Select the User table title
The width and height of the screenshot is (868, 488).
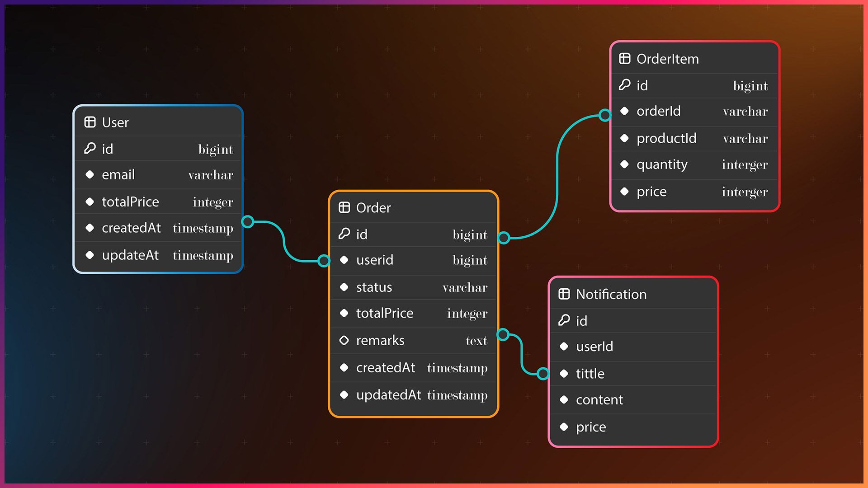click(x=115, y=122)
